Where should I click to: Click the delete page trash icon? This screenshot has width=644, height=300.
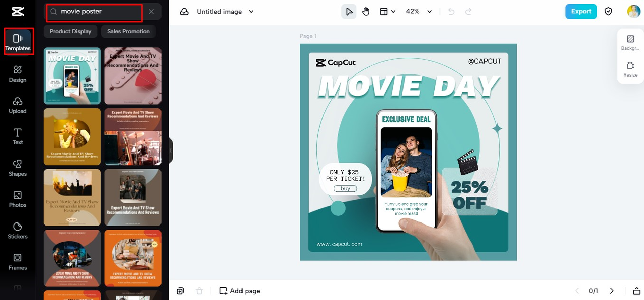199,291
